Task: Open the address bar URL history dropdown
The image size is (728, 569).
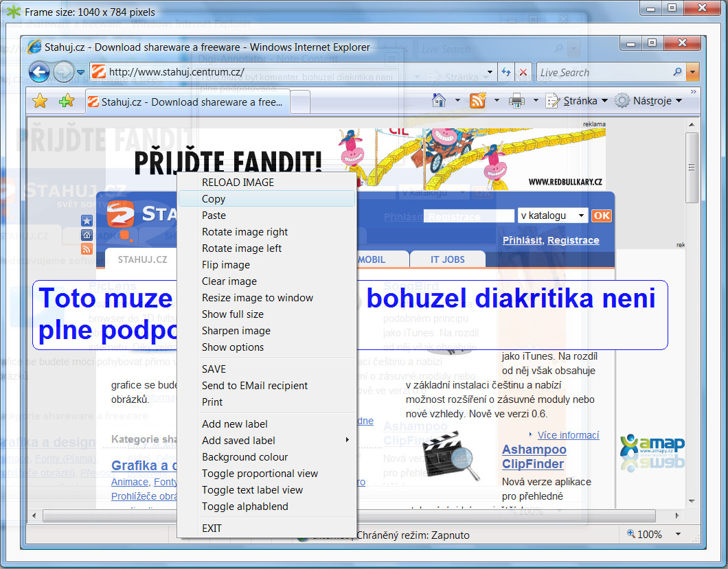Action: 490,72
